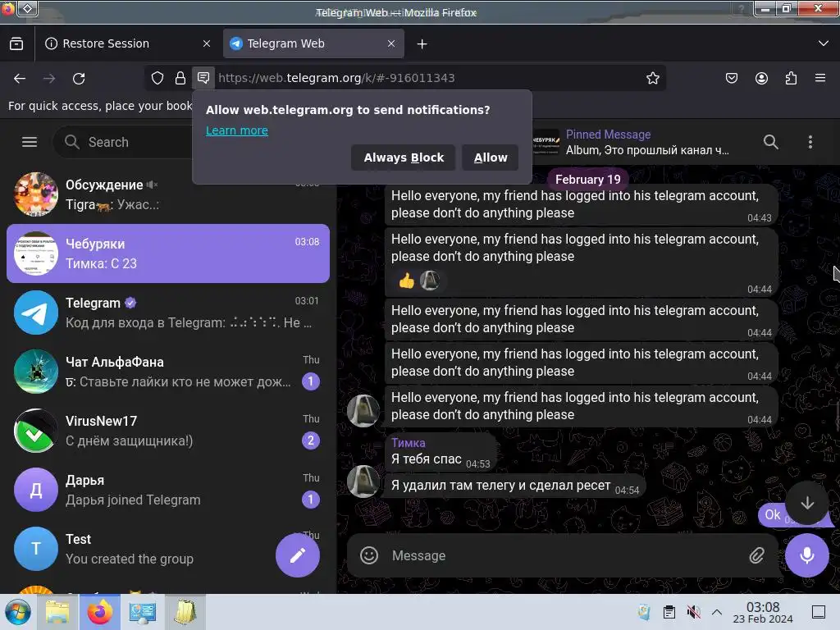Attach a file with paperclip icon
840x630 pixels.
pos(756,555)
